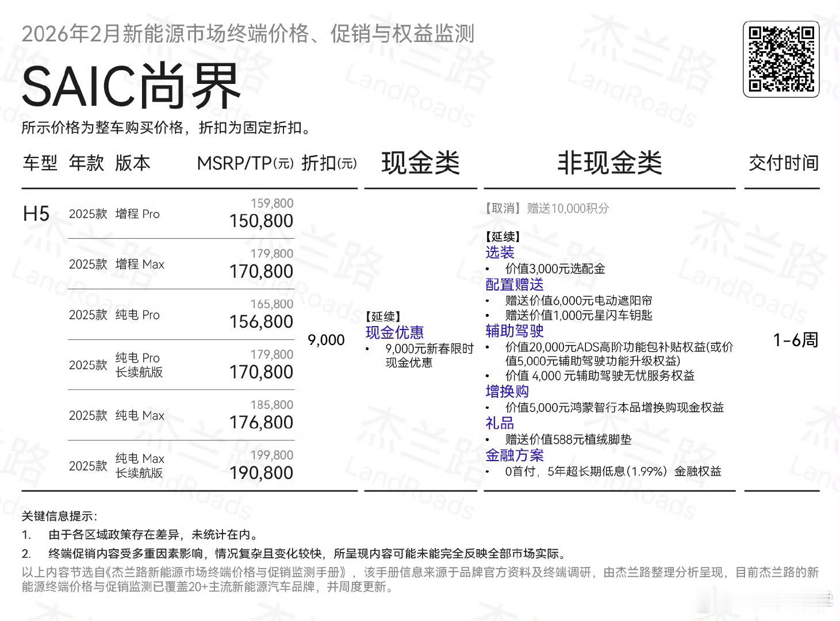Image resolution: width=840 pixels, height=621 pixels.
Task: Select the 增程 Pro version row
Action: [181, 213]
